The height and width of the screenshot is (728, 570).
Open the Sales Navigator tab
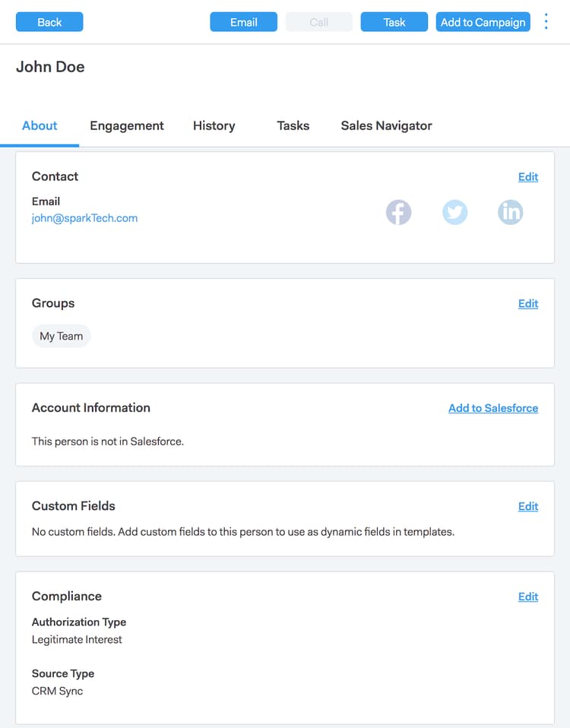(x=386, y=126)
